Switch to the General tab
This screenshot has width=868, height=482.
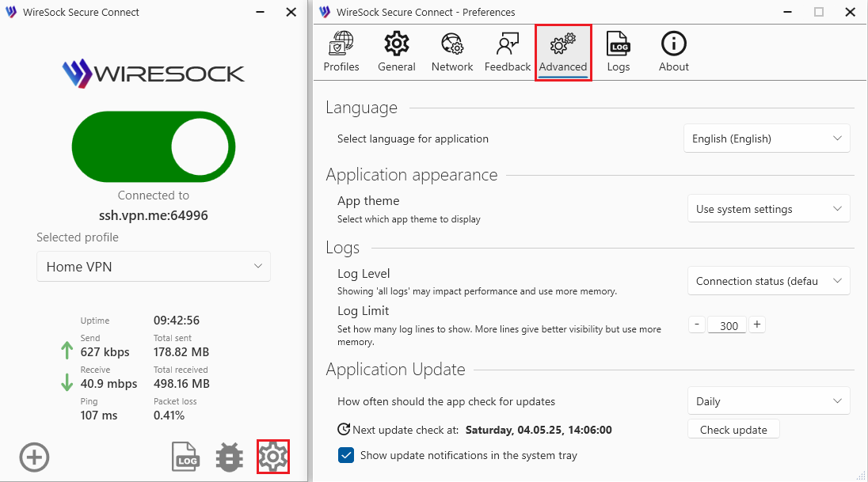coord(396,52)
